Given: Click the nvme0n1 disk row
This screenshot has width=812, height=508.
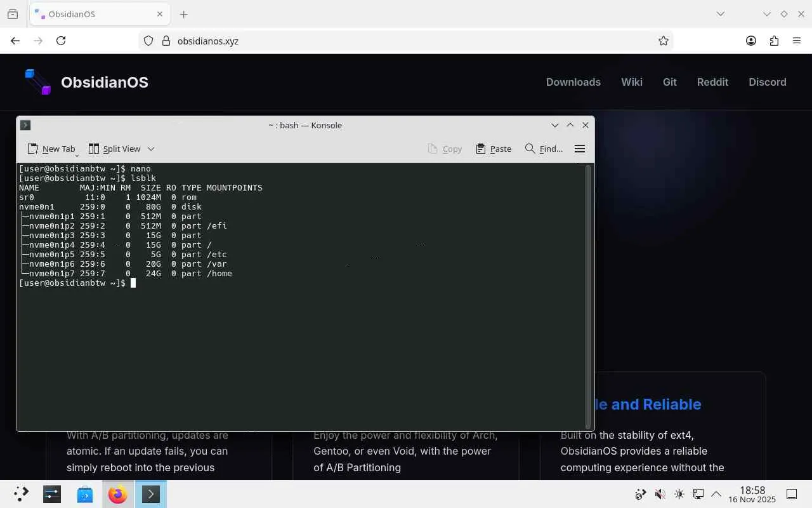Looking at the screenshot, I should [x=110, y=207].
